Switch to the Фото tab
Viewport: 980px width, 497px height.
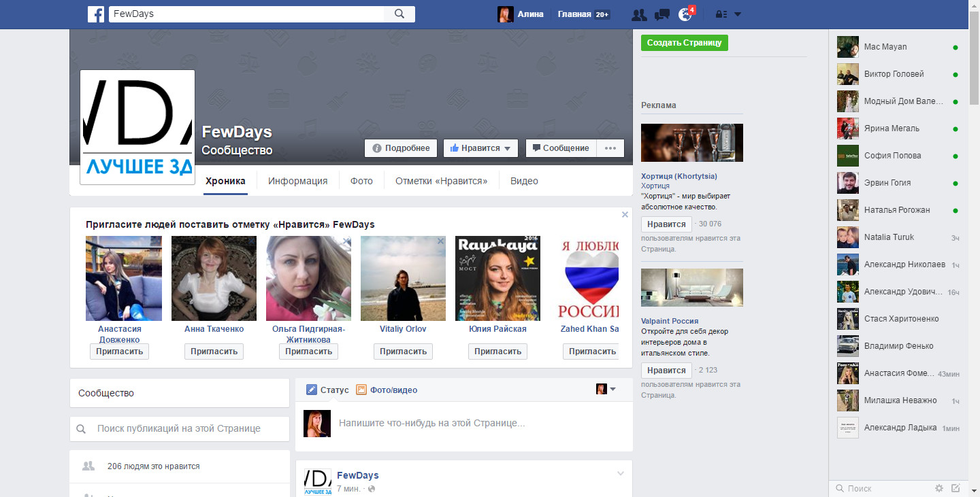tap(361, 181)
